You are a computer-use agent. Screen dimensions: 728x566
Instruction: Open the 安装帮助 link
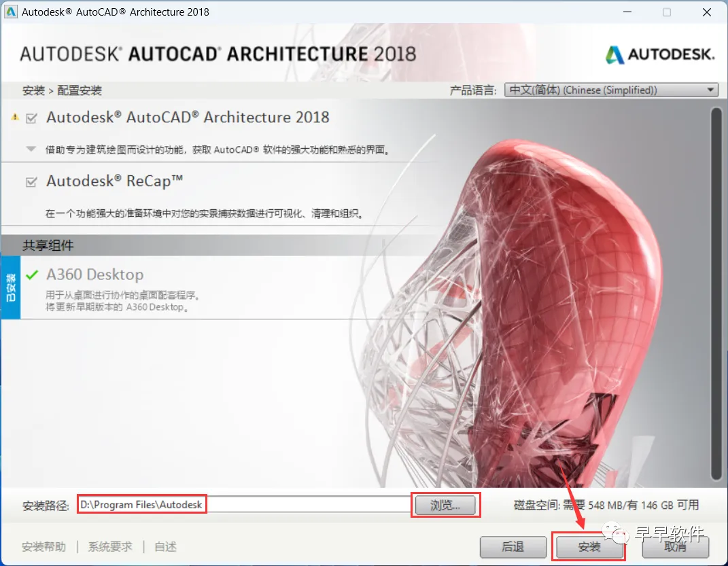[44, 547]
